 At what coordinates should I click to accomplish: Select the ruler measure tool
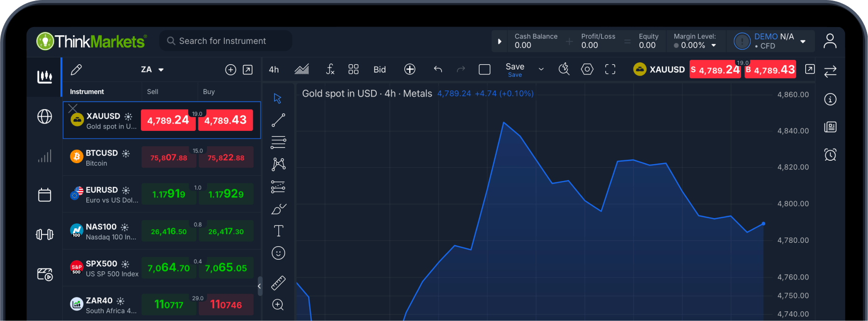pyautogui.click(x=278, y=283)
